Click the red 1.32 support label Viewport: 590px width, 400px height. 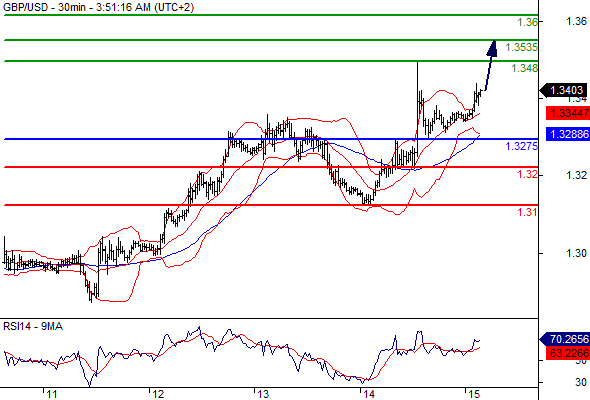pyautogui.click(x=527, y=174)
